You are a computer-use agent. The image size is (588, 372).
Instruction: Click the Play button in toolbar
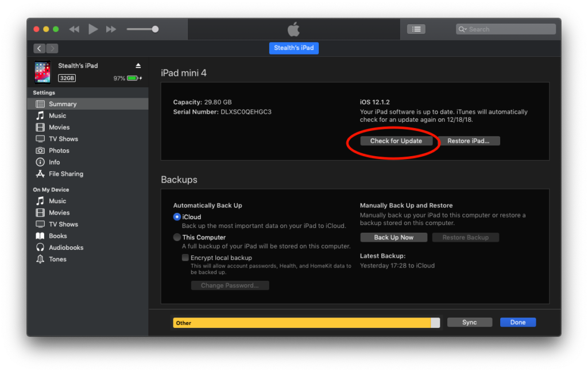pos(93,29)
